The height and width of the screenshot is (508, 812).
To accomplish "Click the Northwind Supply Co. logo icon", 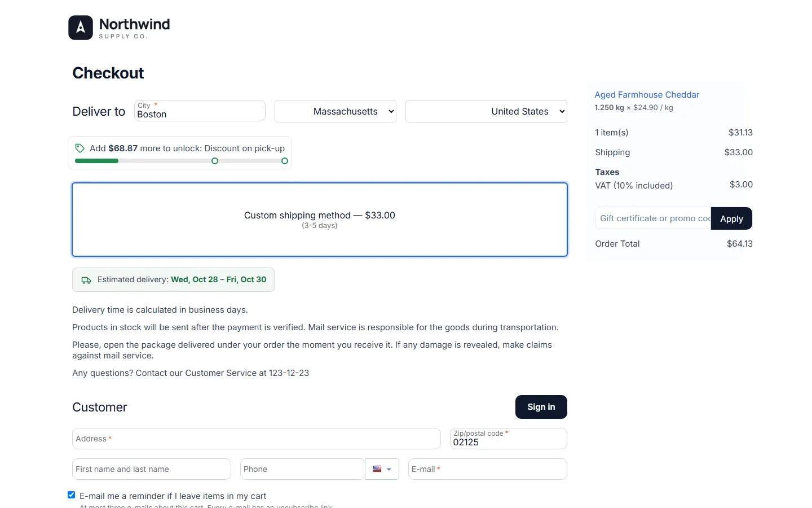I will point(81,28).
